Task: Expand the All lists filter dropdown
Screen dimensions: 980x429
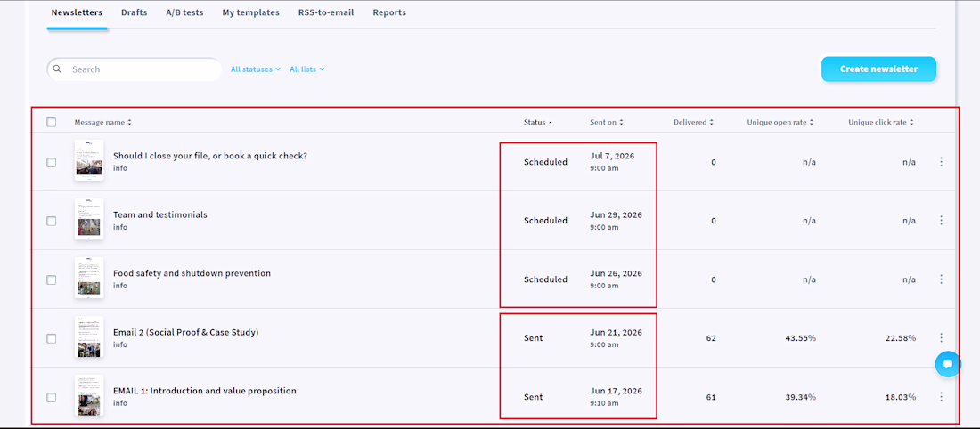Action: (x=306, y=69)
